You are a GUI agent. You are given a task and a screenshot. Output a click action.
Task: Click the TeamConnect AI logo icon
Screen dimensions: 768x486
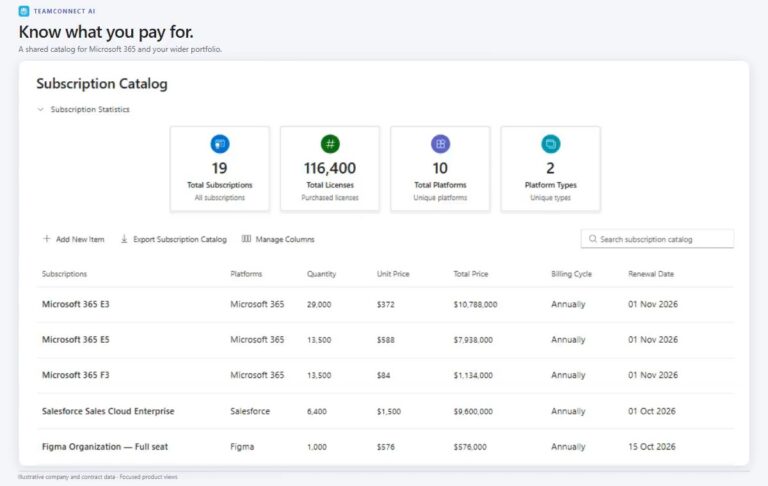[x=24, y=11]
